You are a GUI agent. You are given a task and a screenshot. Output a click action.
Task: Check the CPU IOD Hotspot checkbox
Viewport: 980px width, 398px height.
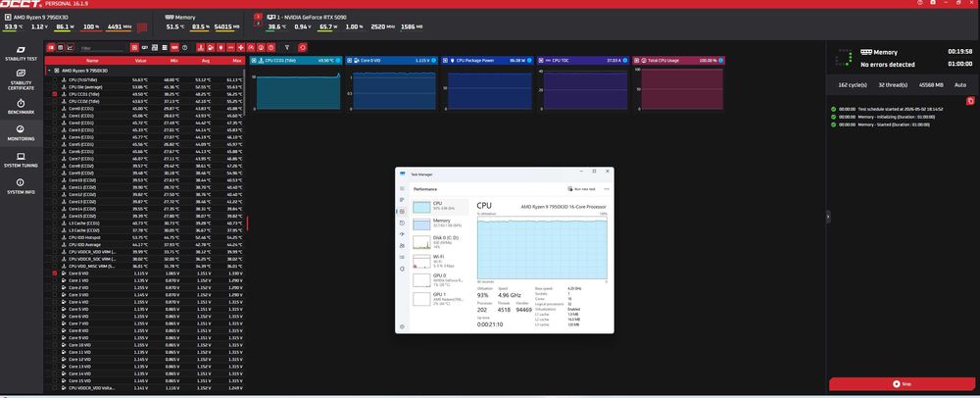(55, 237)
